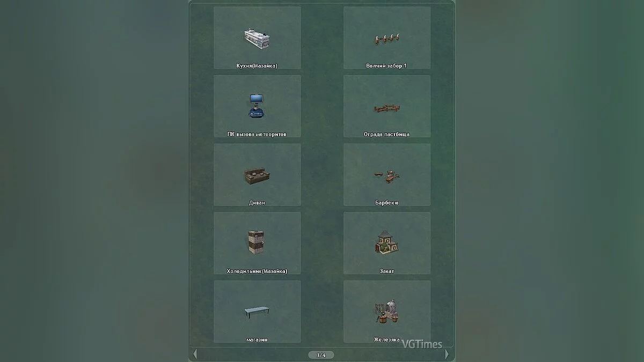Click the Железяка item label
This screenshot has width=644, height=362.
pyautogui.click(x=387, y=339)
